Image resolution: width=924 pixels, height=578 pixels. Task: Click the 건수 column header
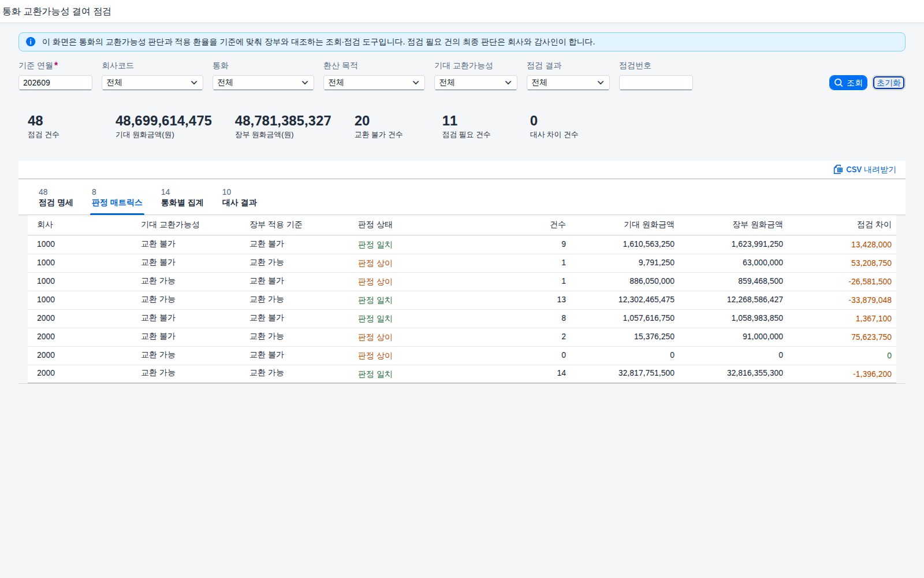[558, 225]
